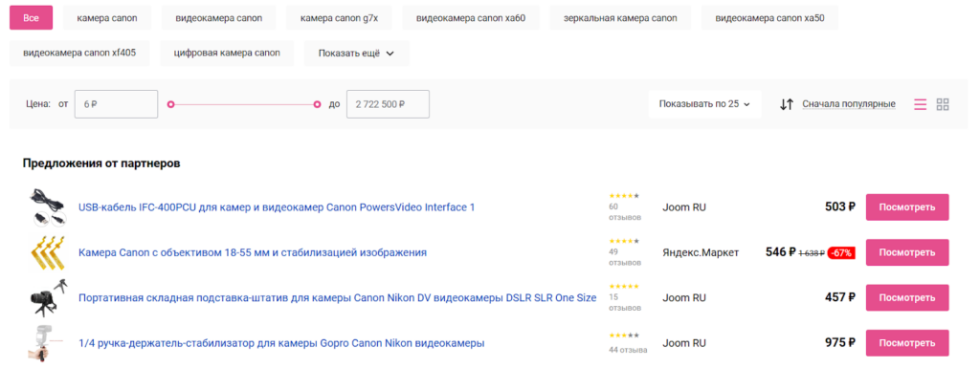Open USB-кабель IFC-400PCU product link

277,207
